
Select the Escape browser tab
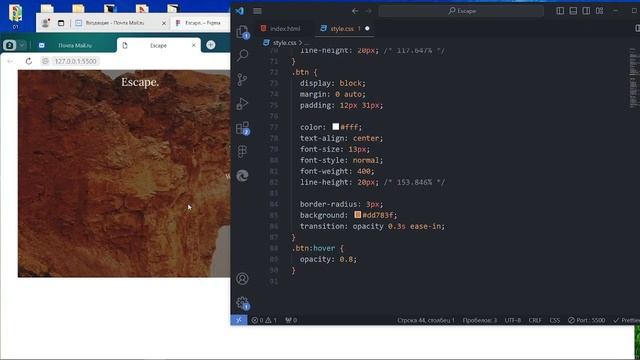pyautogui.click(x=158, y=45)
